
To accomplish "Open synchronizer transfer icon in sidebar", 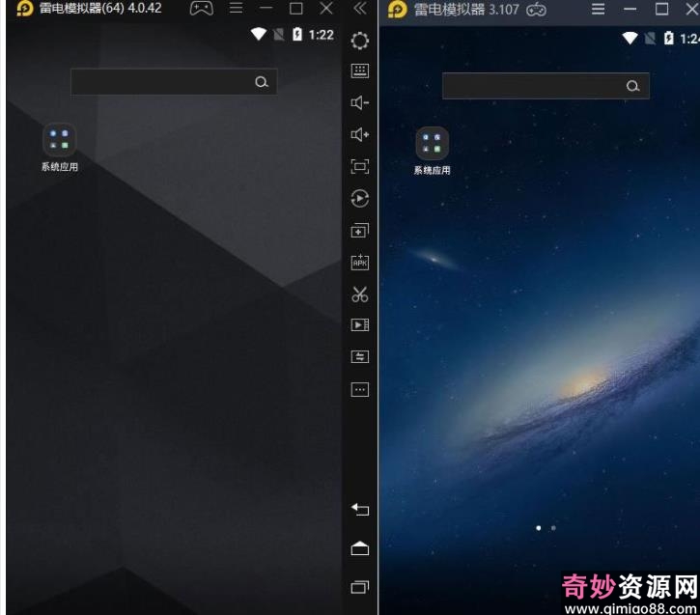I will [x=360, y=356].
